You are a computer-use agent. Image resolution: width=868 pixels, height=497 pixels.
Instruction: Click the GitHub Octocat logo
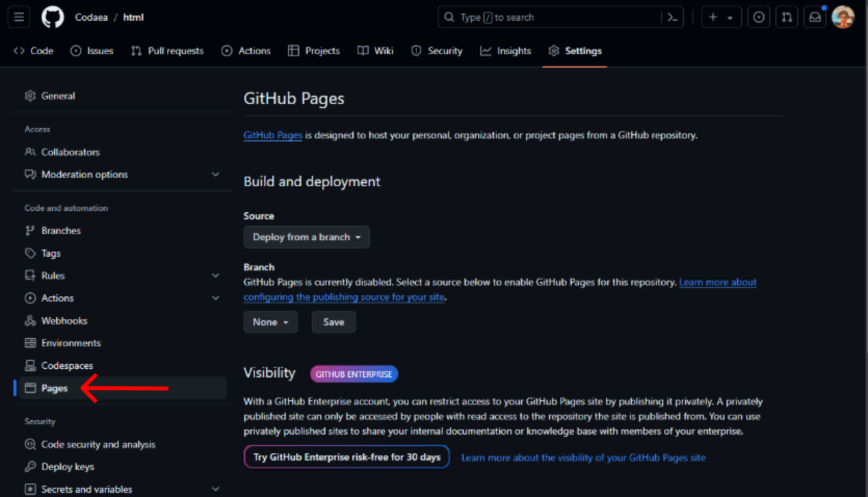pos(52,17)
